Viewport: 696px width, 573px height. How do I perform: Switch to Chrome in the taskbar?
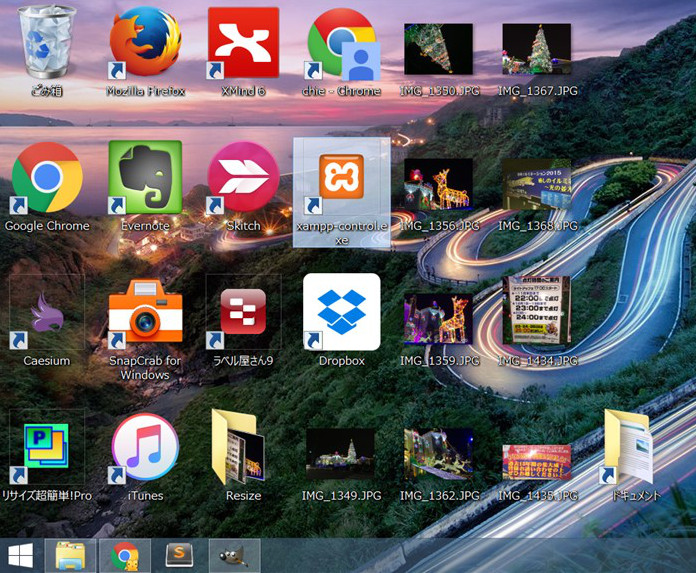click(125, 555)
